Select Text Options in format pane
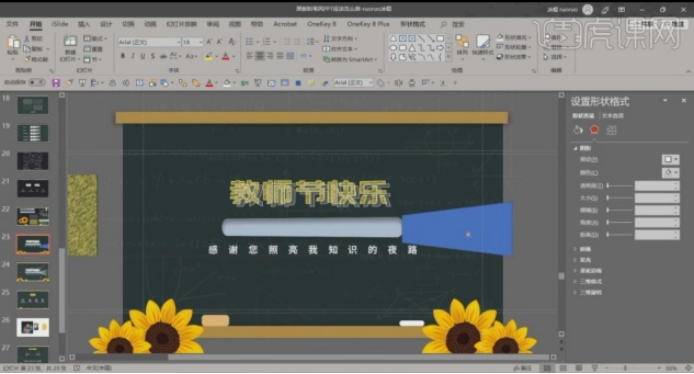The height and width of the screenshot is (374, 694). (613, 116)
